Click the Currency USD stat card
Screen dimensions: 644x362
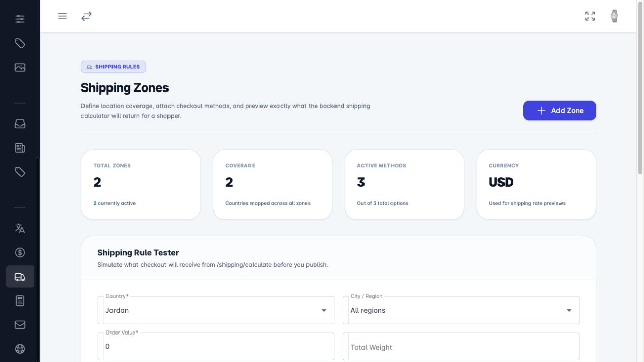click(536, 185)
